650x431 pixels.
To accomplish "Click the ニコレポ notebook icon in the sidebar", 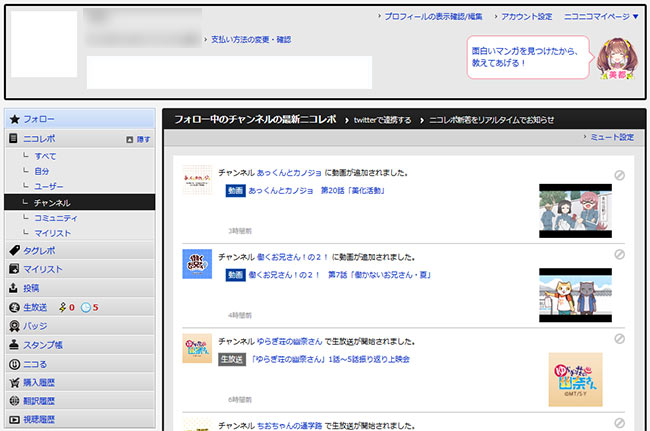I will coord(13,138).
